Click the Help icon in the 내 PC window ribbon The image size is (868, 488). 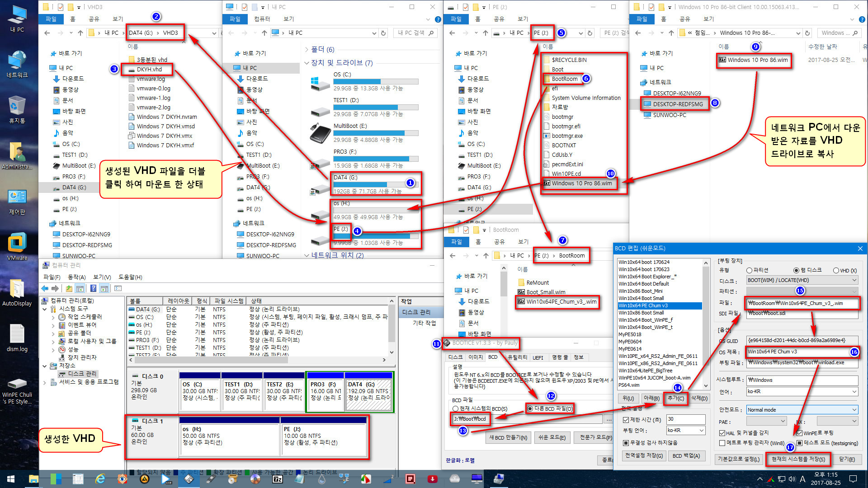(438, 19)
